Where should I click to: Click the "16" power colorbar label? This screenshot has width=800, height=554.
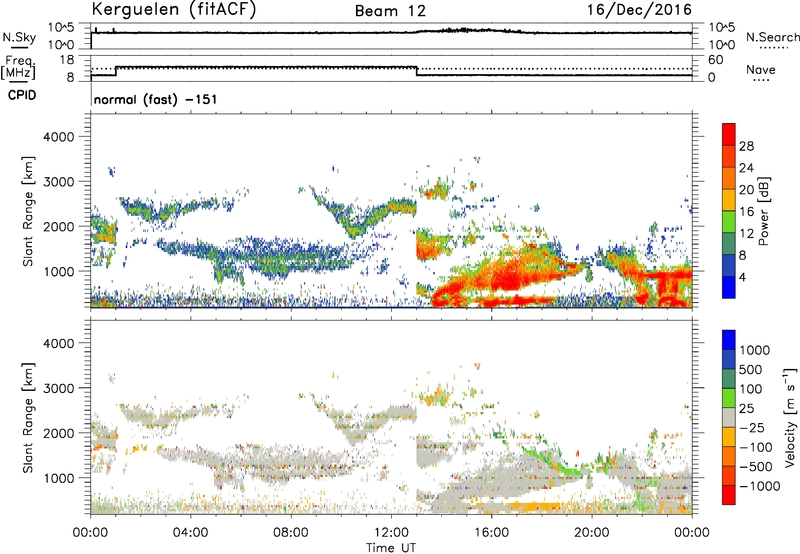click(746, 212)
